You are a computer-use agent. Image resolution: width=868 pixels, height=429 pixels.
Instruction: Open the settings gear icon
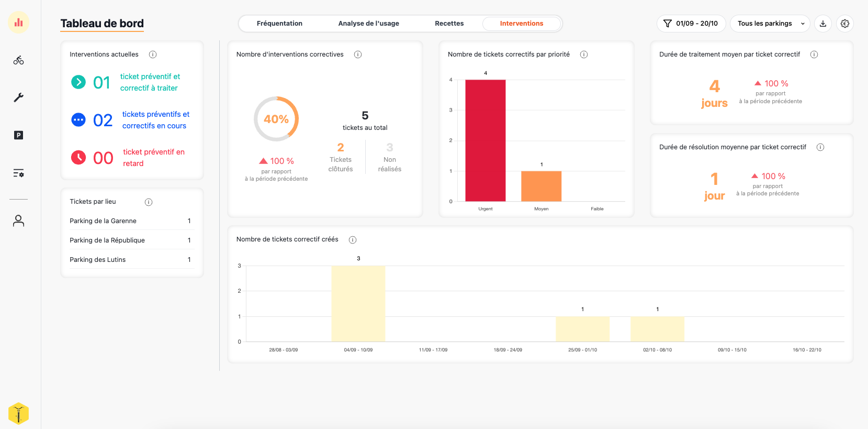(845, 24)
